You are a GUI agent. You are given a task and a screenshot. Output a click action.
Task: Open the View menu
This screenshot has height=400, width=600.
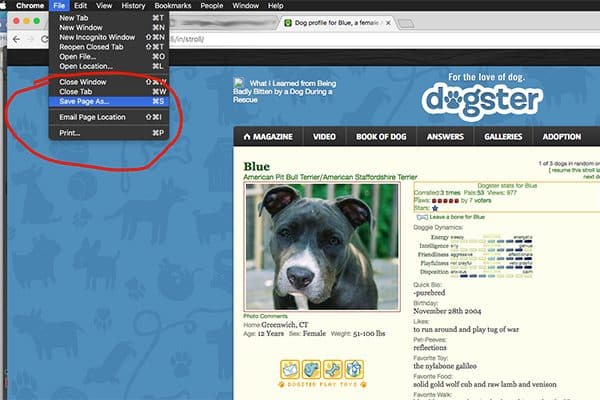(x=104, y=5)
